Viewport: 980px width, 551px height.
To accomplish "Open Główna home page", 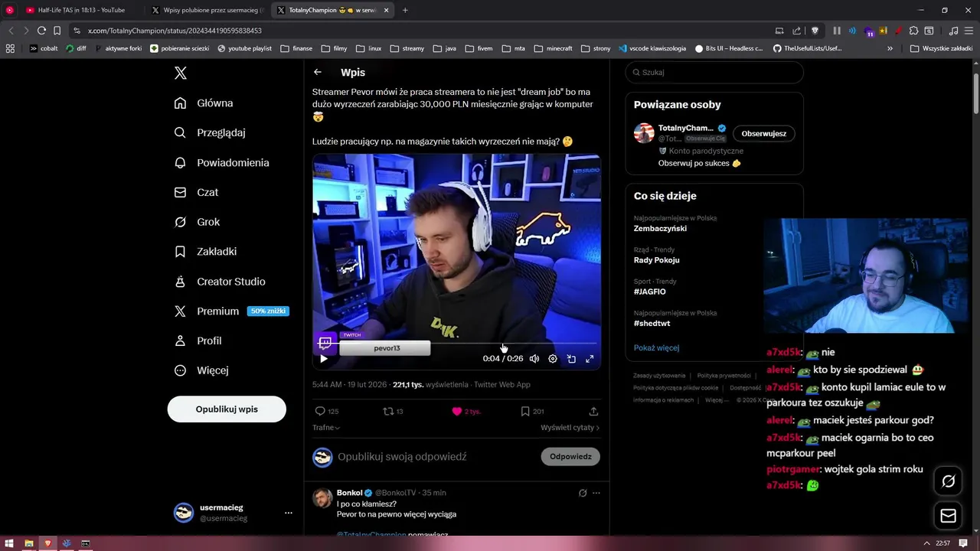I will point(204,103).
